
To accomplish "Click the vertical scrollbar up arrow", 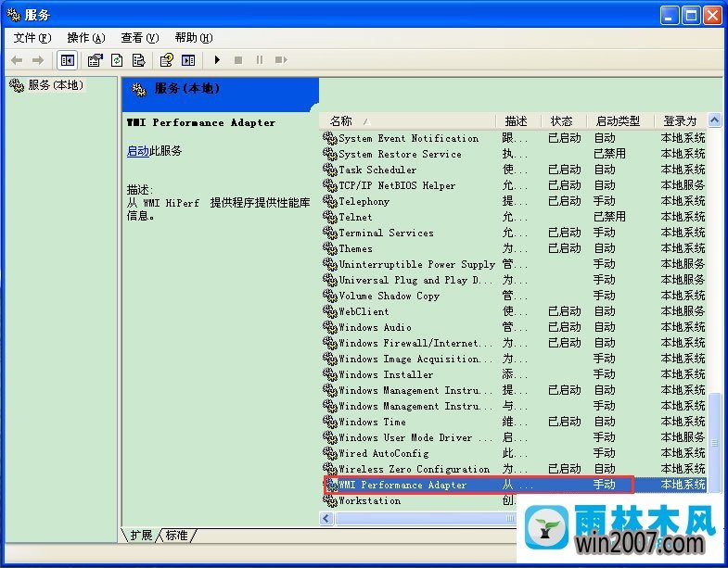I will click(x=714, y=120).
